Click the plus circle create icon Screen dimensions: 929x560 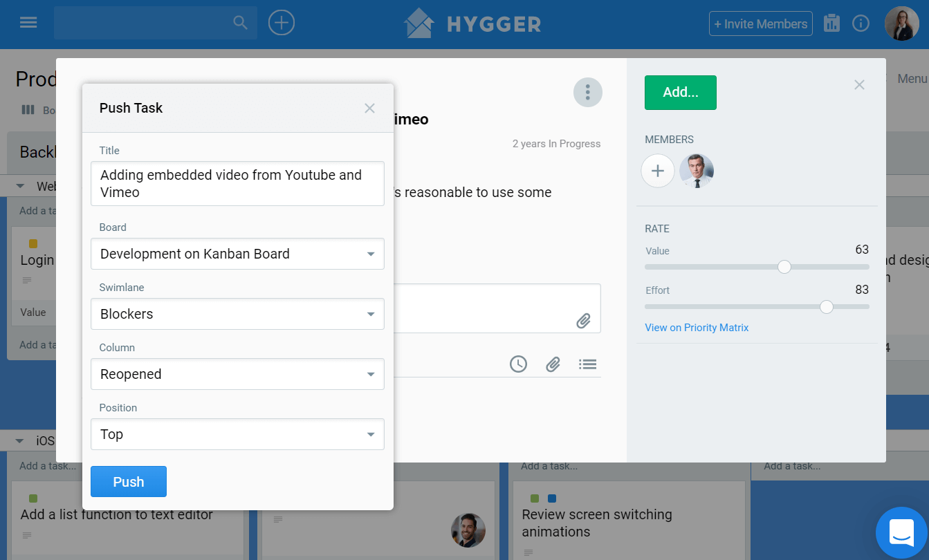click(282, 23)
